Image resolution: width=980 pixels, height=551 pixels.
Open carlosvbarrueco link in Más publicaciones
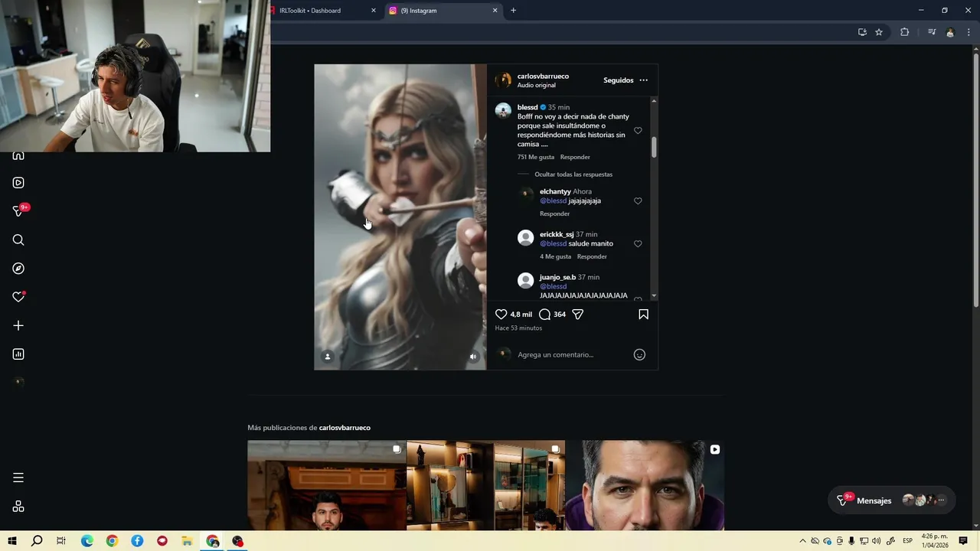click(x=345, y=428)
